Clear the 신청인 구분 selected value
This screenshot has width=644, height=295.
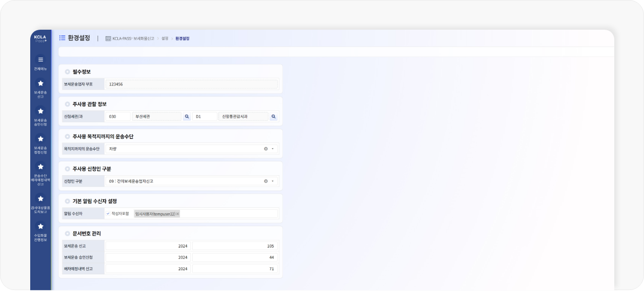pos(266,181)
